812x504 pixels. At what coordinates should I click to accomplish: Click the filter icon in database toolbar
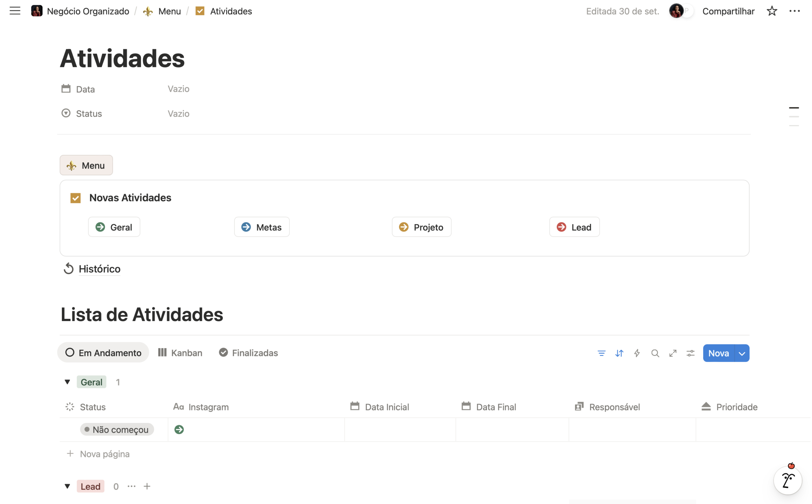602,353
